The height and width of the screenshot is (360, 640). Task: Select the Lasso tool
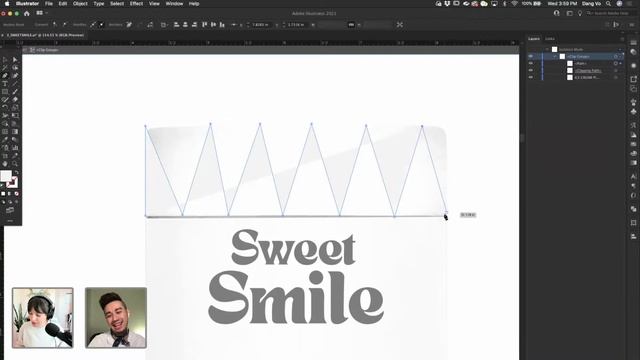tap(15, 68)
